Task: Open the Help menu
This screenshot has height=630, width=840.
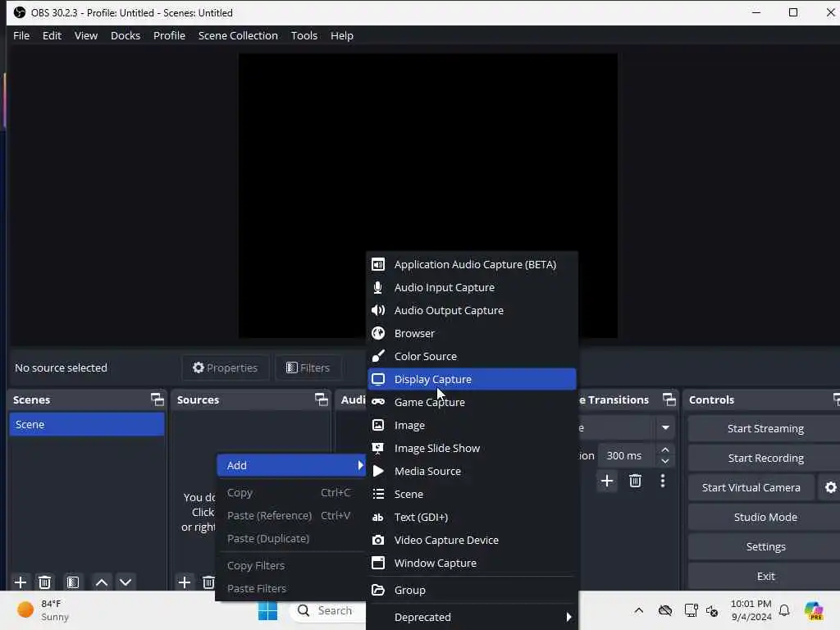Action: pyautogui.click(x=342, y=35)
